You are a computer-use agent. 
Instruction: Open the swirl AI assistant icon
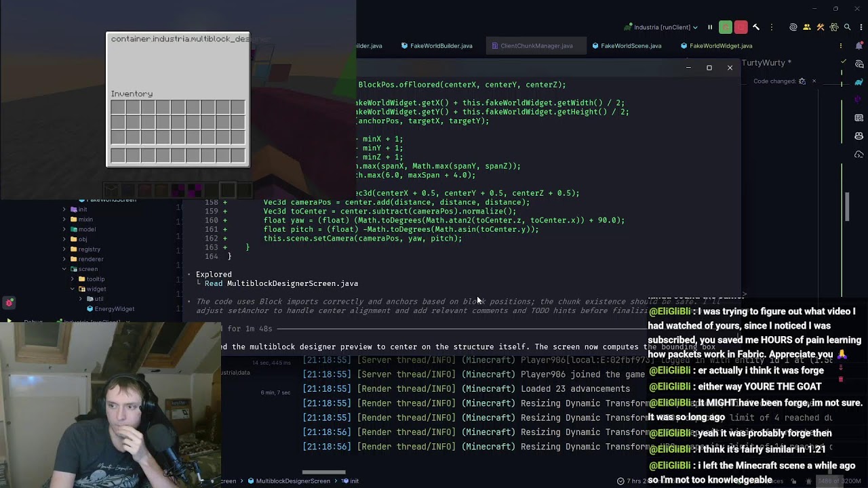coord(793,27)
